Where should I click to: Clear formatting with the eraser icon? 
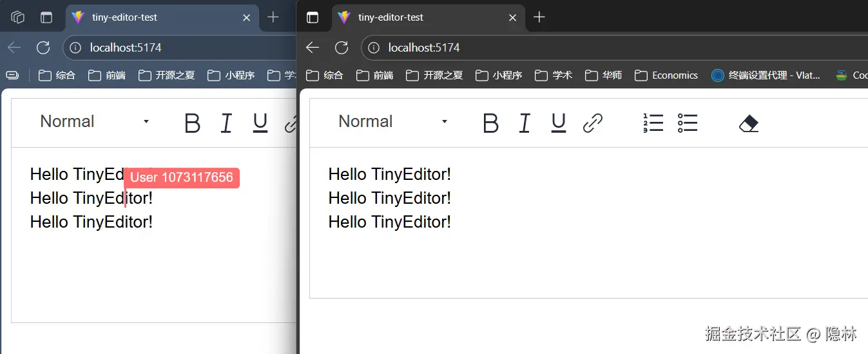pos(748,123)
